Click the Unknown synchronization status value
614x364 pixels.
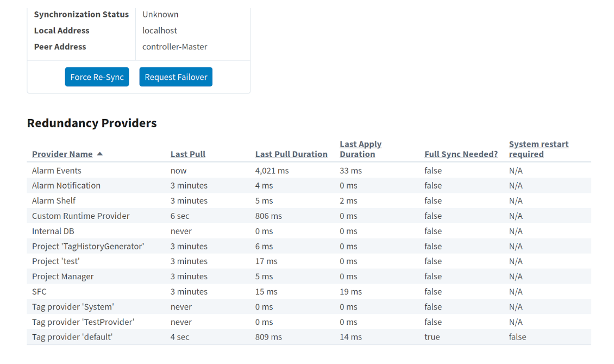(x=160, y=14)
